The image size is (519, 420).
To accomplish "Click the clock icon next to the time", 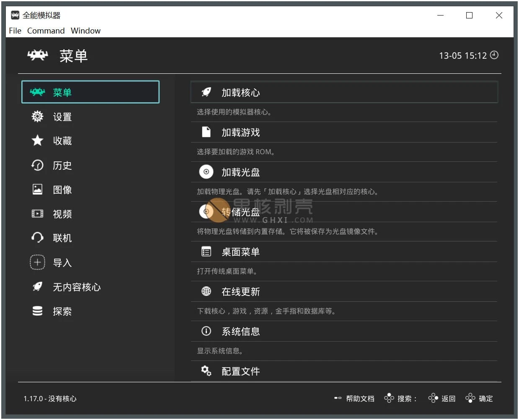I will point(494,55).
